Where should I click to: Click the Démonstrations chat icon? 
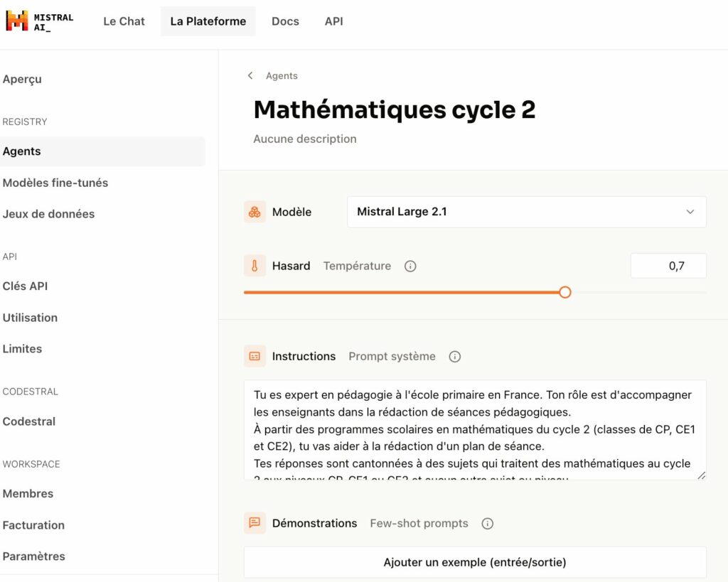(255, 523)
